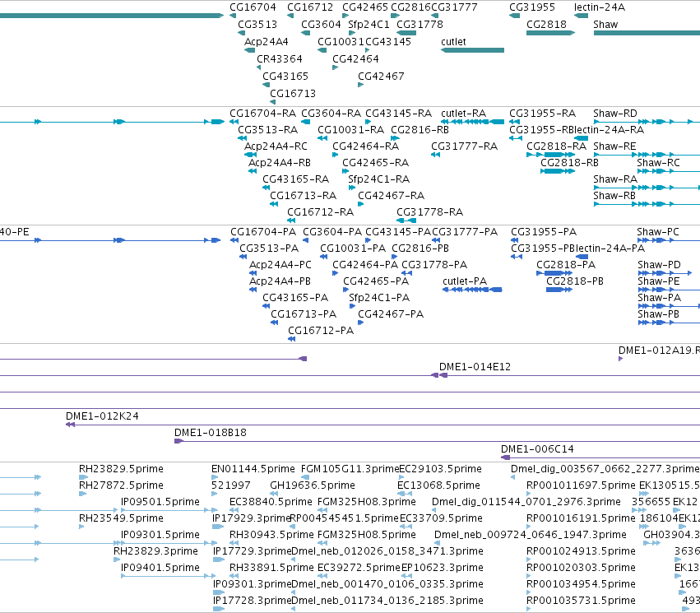Select the CG2818-PB protein label

575,281
